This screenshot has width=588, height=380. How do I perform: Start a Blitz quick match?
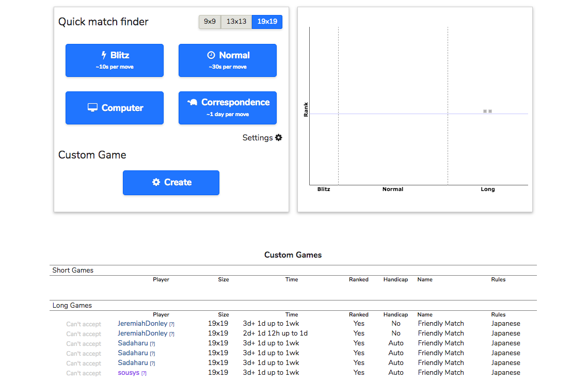(115, 60)
